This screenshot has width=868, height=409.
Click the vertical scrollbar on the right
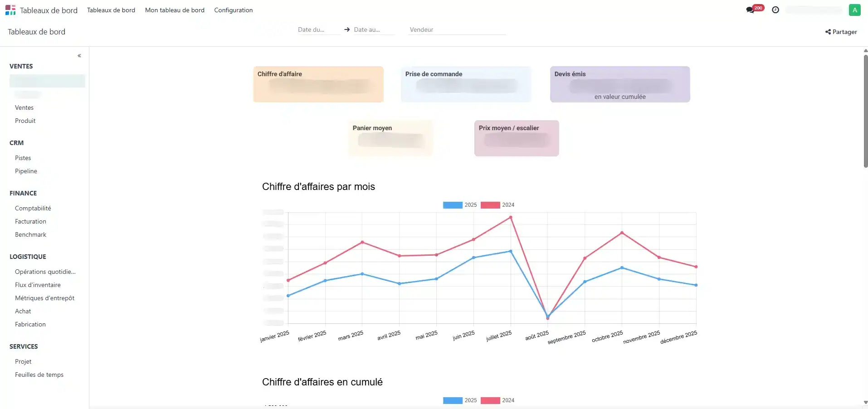(865, 111)
